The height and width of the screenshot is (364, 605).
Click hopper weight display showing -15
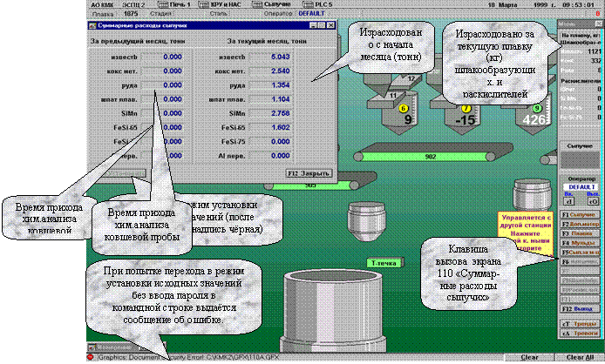(x=454, y=119)
